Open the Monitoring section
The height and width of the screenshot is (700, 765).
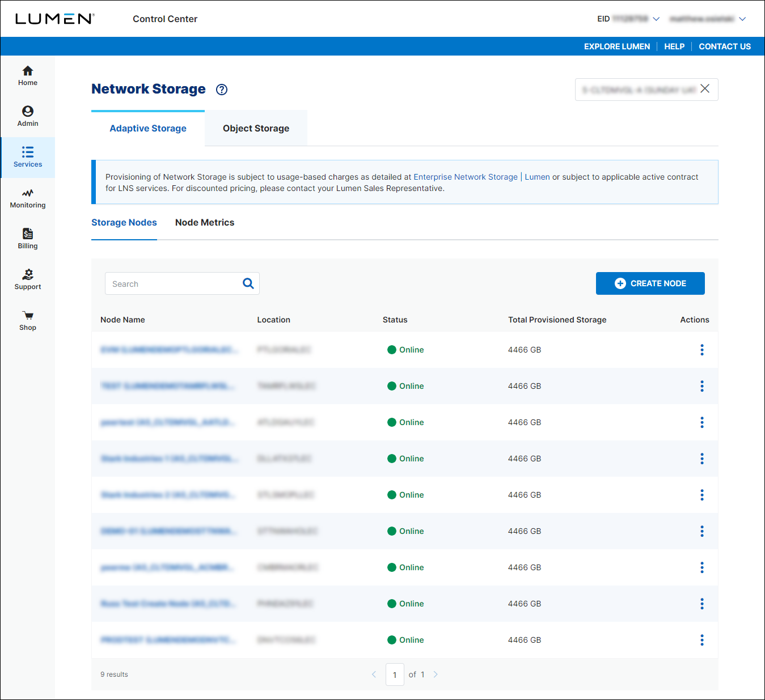pyautogui.click(x=27, y=198)
